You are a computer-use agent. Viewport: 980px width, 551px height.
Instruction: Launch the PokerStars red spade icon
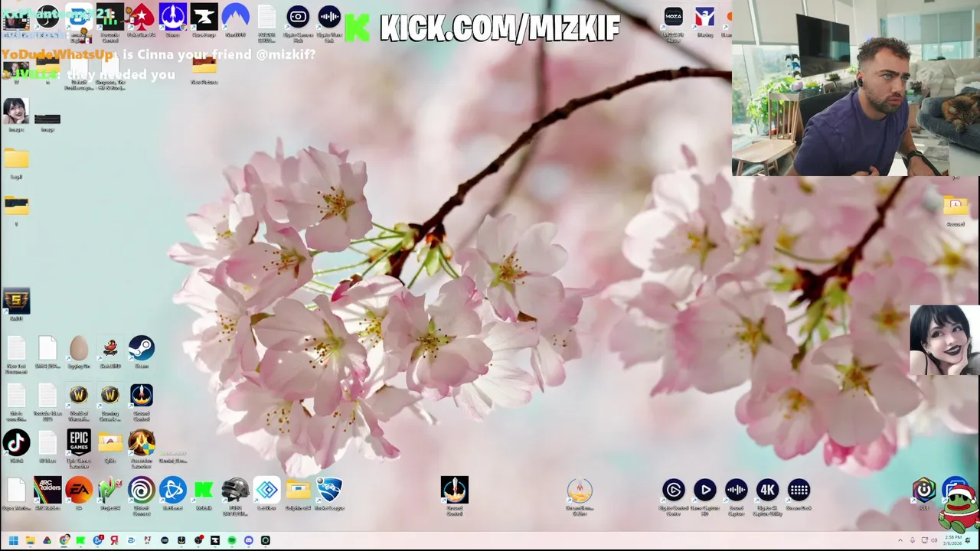[142, 16]
